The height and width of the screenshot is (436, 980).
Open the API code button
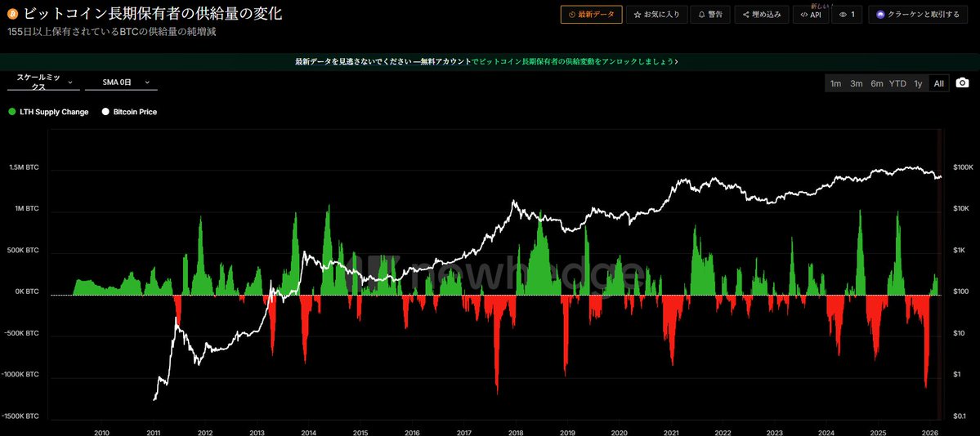point(811,15)
